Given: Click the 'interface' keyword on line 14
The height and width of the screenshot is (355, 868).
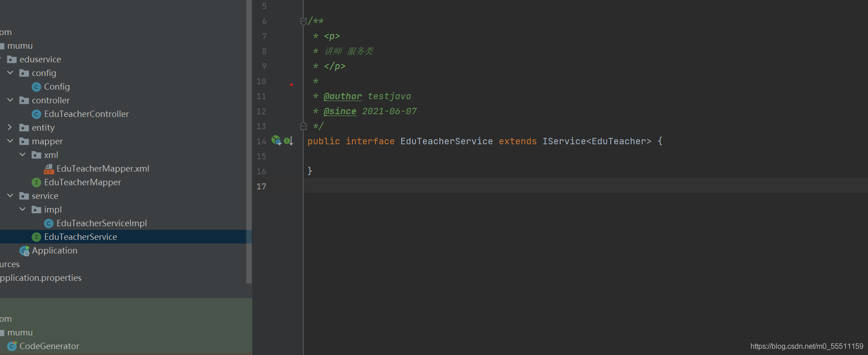Looking at the screenshot, I should (370, 141).
